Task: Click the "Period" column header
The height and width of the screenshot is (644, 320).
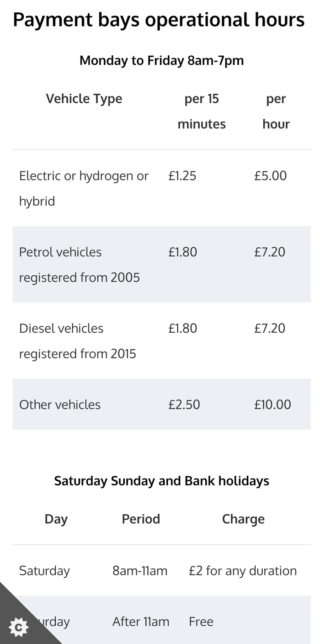Action: (x=141, y=519)
